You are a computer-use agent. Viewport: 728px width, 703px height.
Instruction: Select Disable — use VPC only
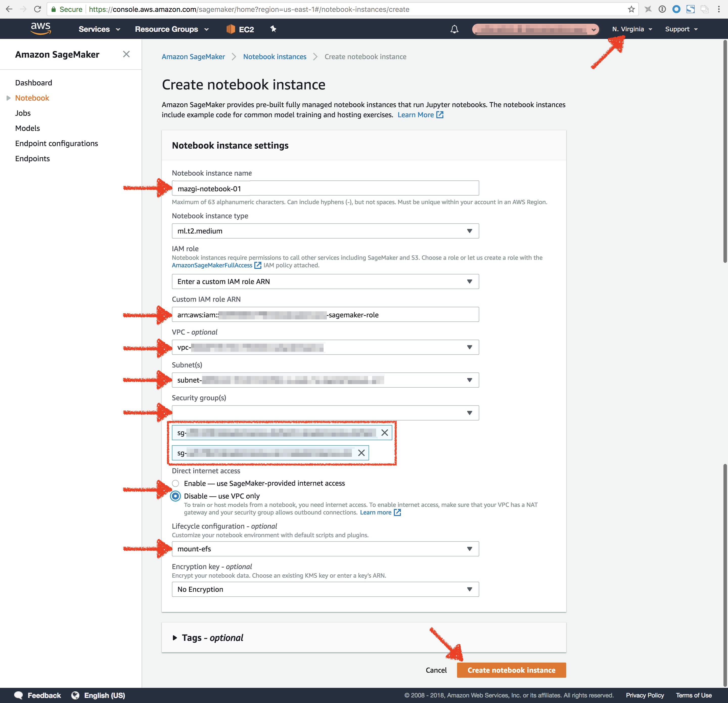coord(175,496)
